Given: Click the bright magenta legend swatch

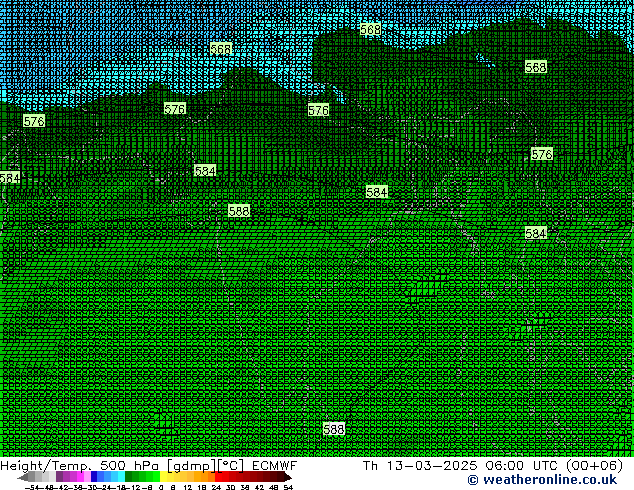Looking at the screenshot, I should 80,477.
